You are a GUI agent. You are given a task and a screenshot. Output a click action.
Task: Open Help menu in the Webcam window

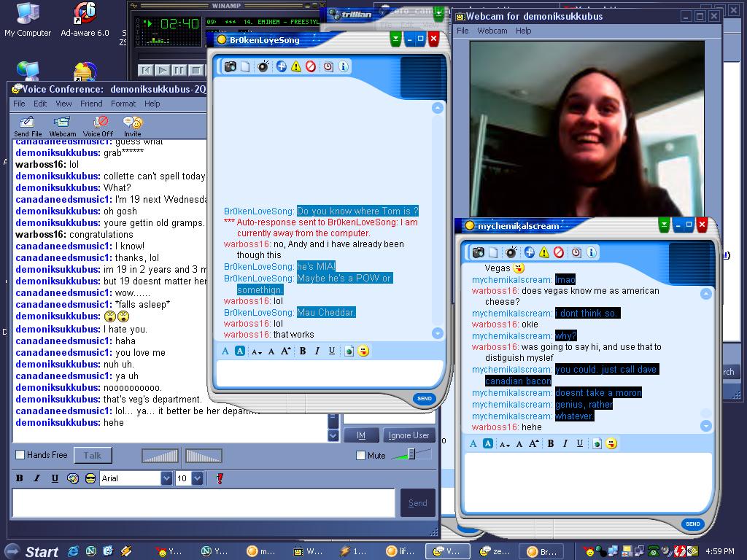coord(523,31)
